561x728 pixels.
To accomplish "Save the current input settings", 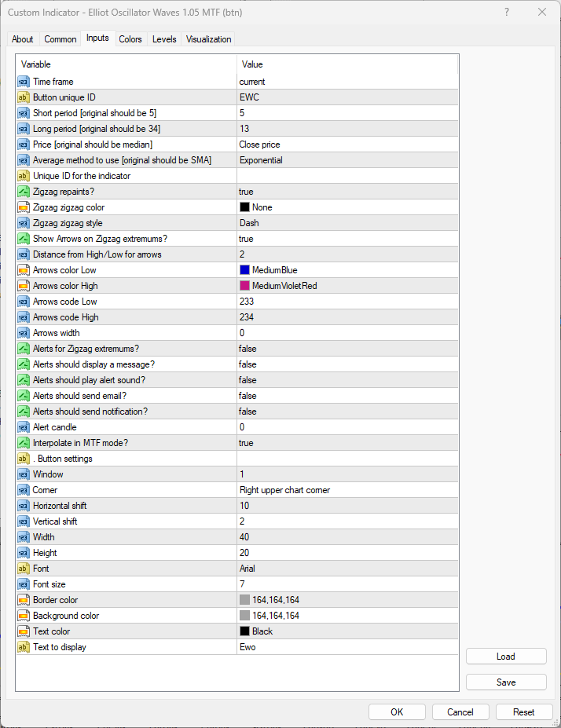I will tap(506, 682).
